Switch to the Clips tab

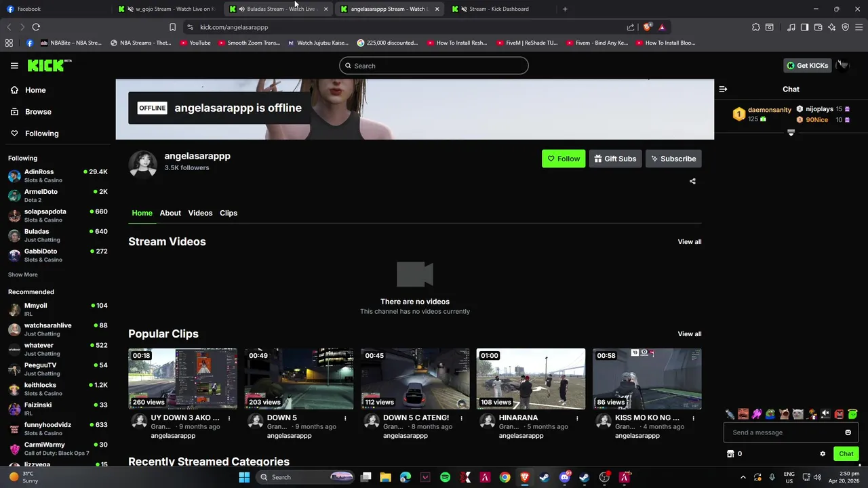point(229,213)
